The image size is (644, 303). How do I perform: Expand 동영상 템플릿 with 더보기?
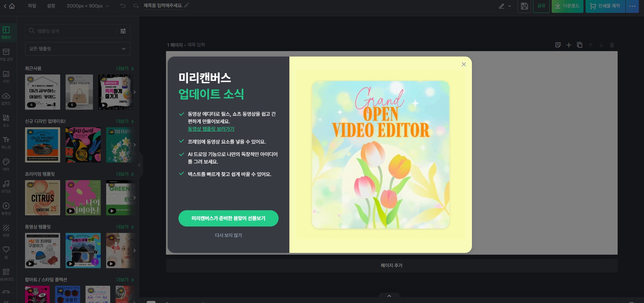coord(125,227)
